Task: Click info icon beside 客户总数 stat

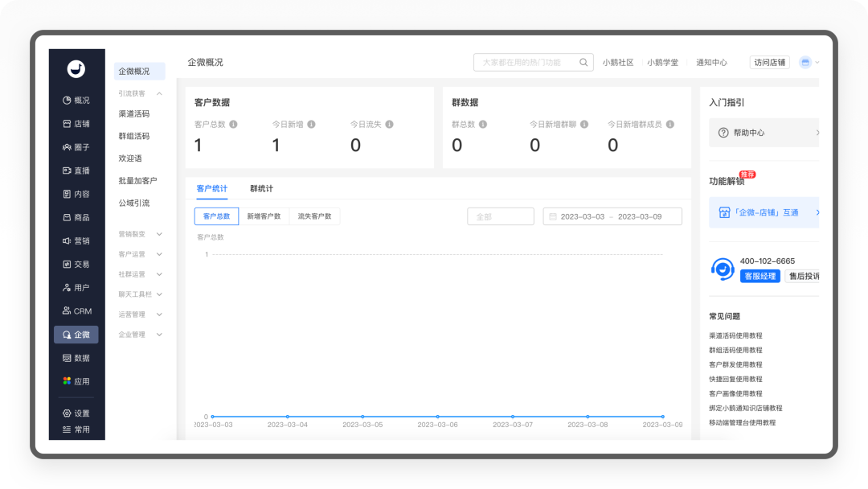Action: [x=233, y=125]
